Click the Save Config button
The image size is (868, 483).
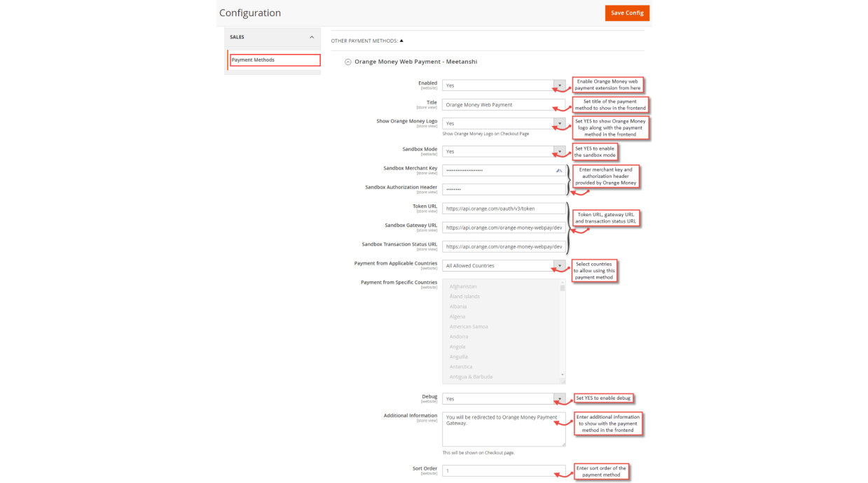point(627,13)
